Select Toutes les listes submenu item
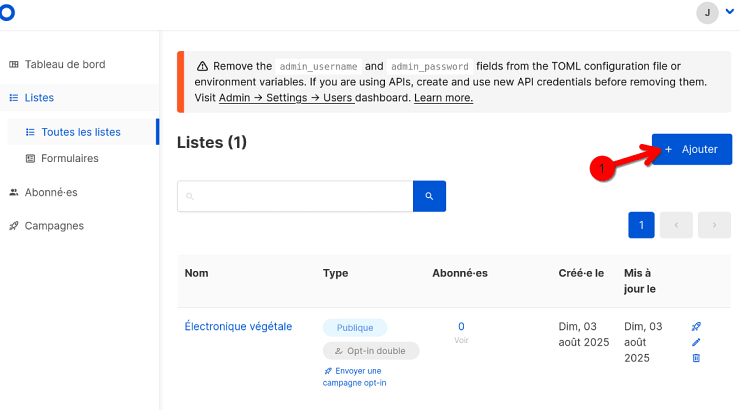The width and height of the screenshot is (740, 410). [x=80, y=132]
